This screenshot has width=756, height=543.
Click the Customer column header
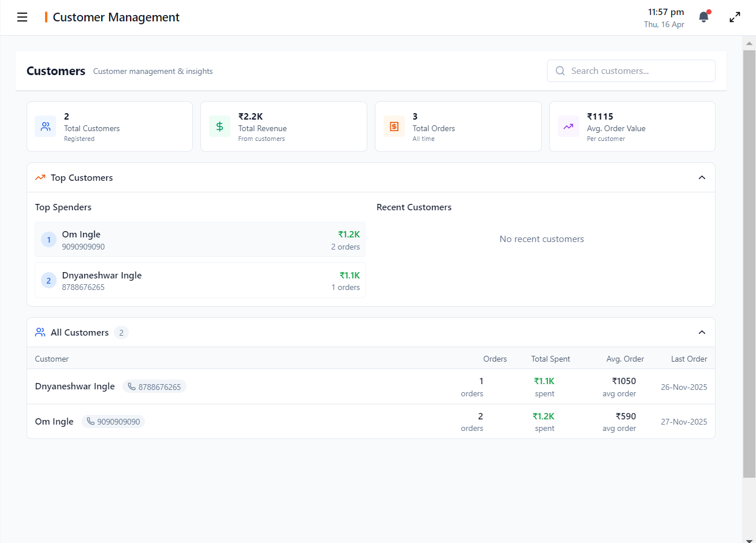51,359
